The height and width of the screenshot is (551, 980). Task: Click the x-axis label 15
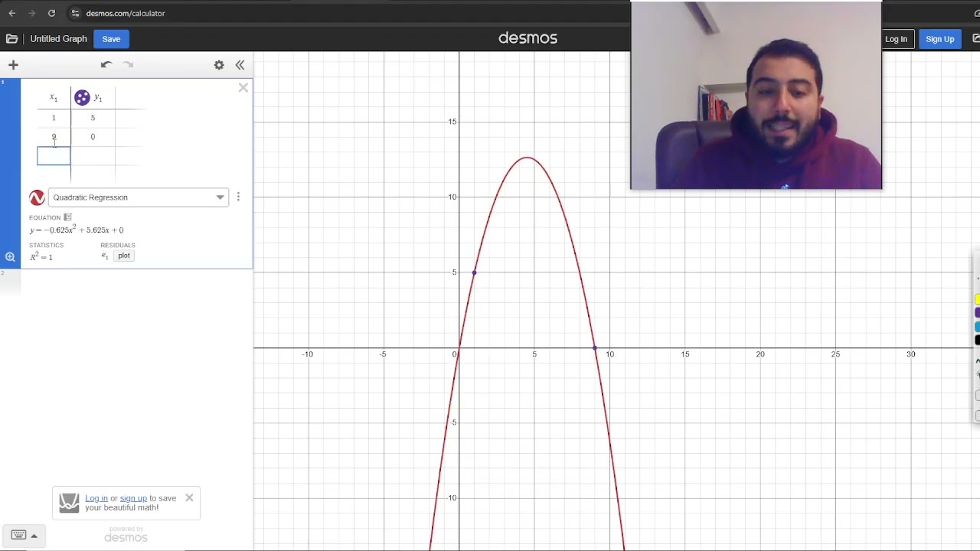684,354
